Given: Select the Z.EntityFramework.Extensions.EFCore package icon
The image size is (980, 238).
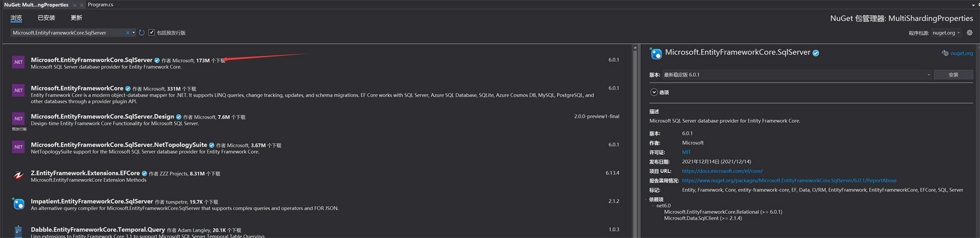Looking at the screenshot, I should click(x=18, y=175).
